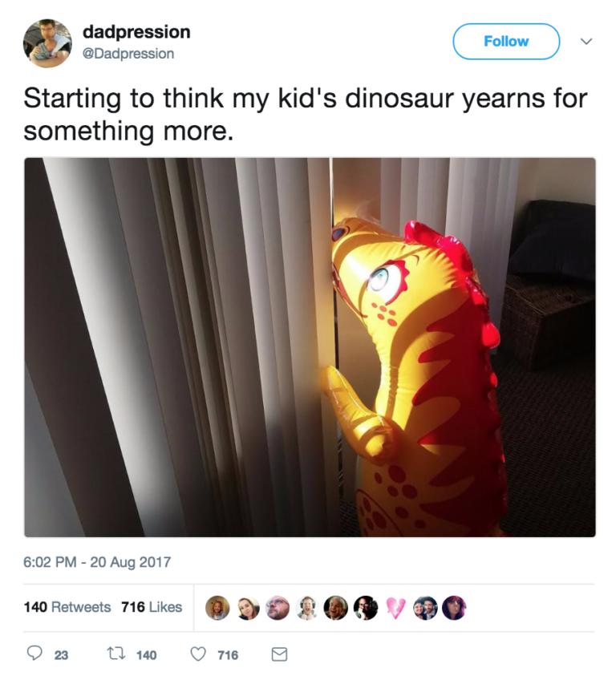Click the retweet arrows icon
Image resolution: width=616 pixels, height=680 pixels.
tap(116, 654)
